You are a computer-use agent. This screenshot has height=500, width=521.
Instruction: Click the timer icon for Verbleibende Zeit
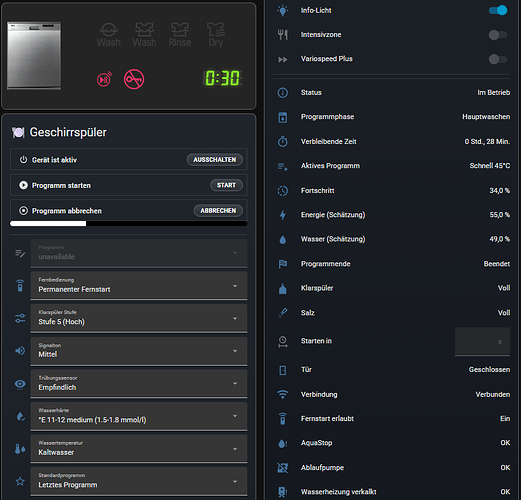[283, 141]
